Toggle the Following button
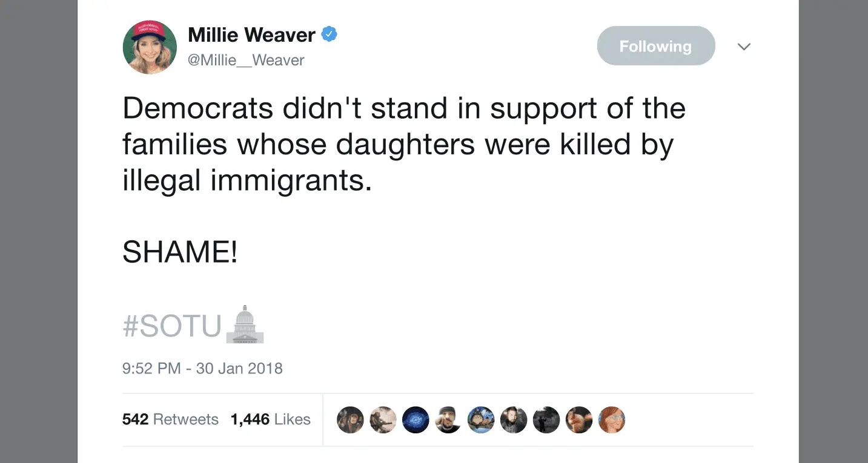Screen dimensions: 868x463 pos(655,46)
